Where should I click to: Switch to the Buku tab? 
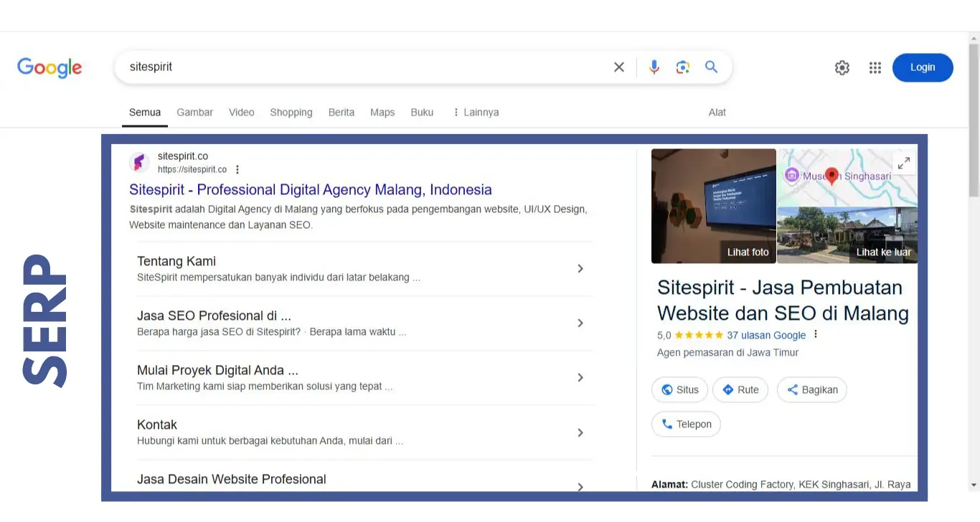(x=422, y=113)
